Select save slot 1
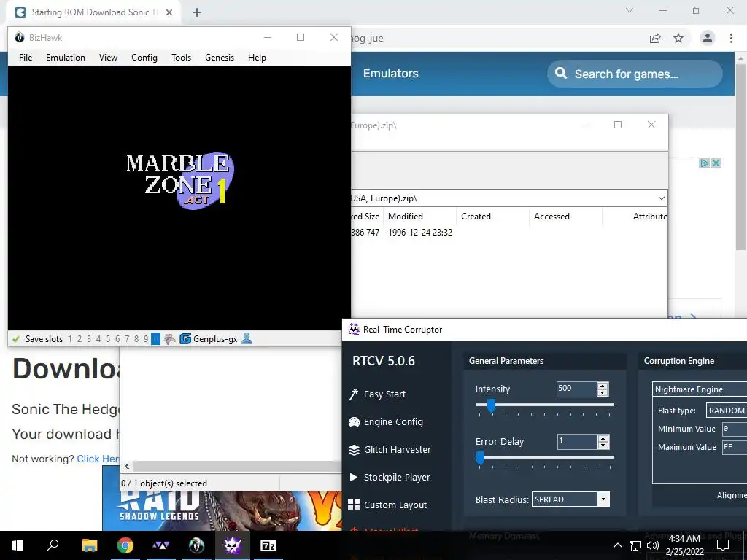 coord(70,339)
